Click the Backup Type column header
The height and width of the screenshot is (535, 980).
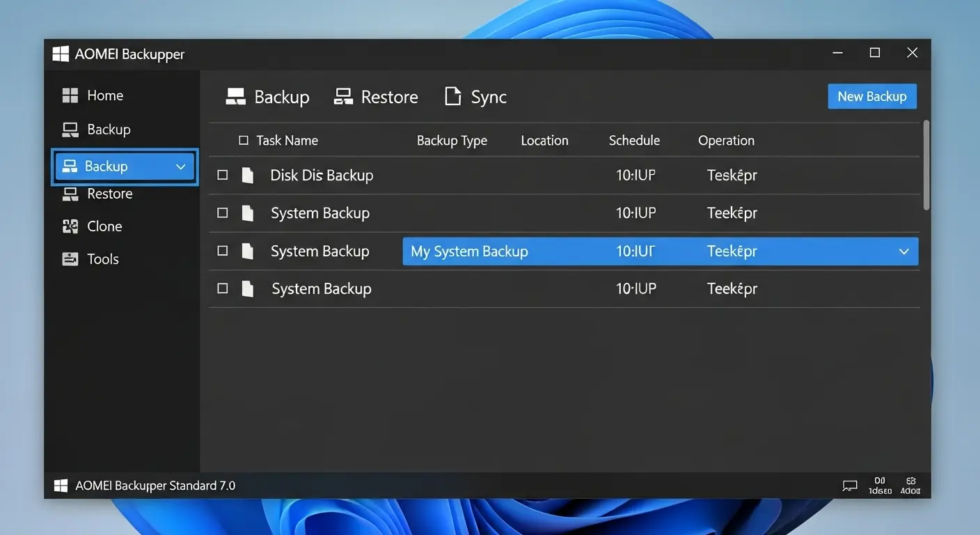tap(452, 140)
